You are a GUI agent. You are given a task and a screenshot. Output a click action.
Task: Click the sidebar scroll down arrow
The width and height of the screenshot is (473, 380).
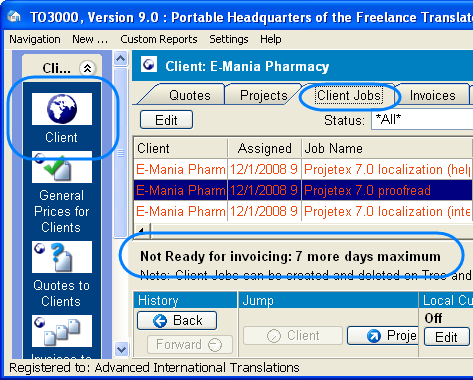point(121,350)
